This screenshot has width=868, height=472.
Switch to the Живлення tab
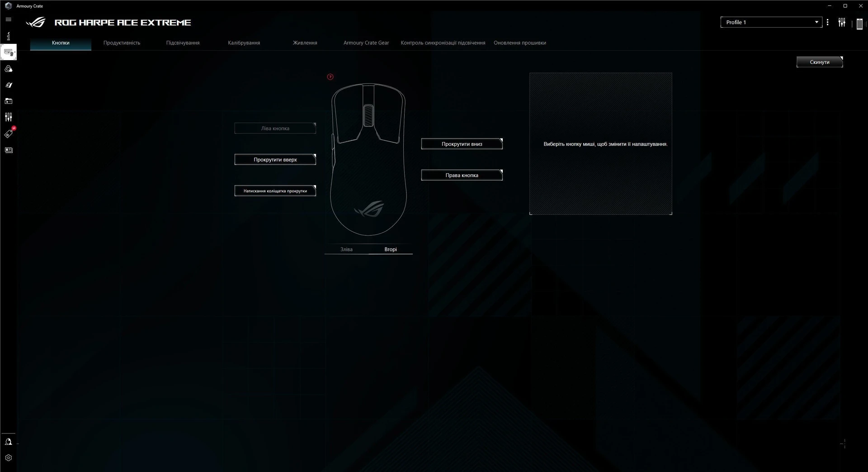point(305,43)
